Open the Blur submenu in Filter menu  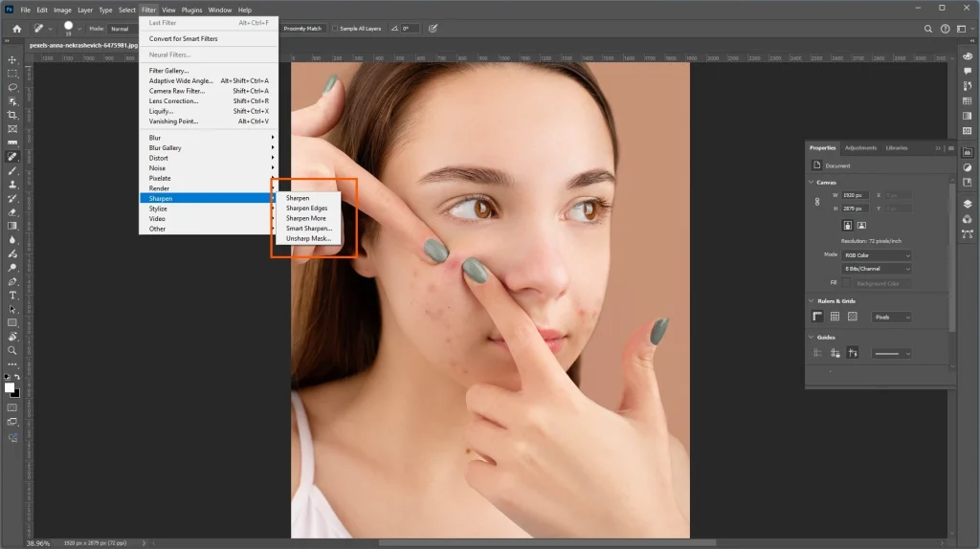tap(209, 138)
